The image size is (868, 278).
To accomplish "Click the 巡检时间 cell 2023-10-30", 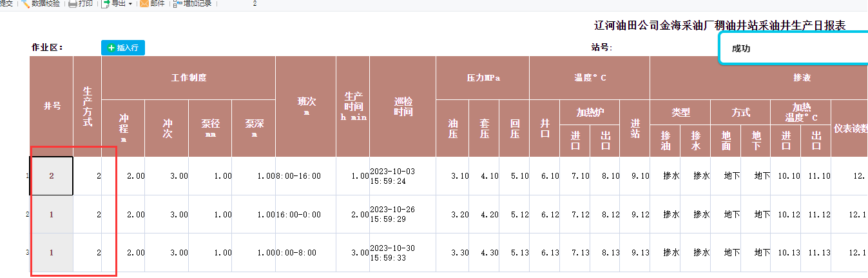I will tap(403, 252).
